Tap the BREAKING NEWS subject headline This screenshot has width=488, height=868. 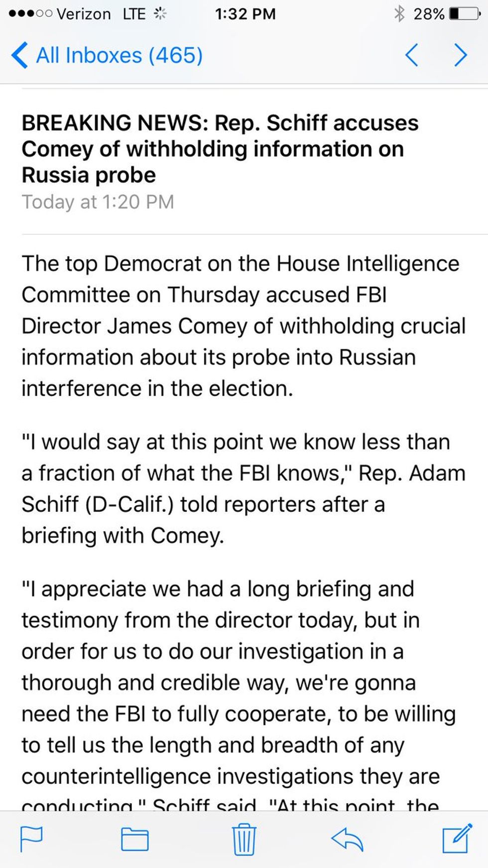[x=220, y=149]
